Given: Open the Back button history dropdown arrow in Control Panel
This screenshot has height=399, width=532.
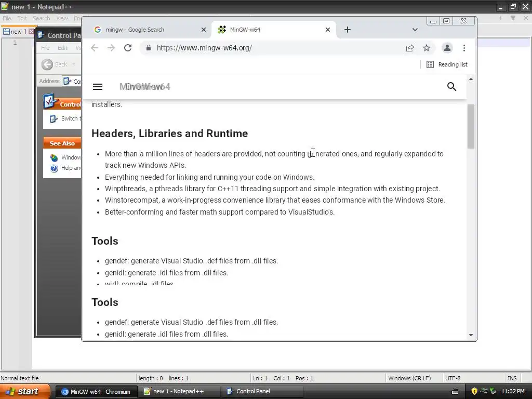Looking at the screenshot, I should (73, 64).
